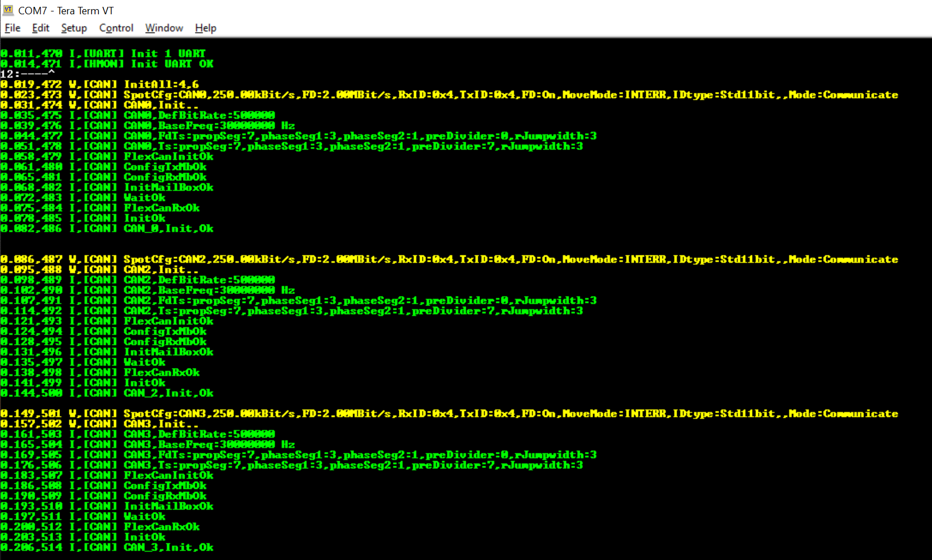Click the white "12:----^" marker line
The height and width of the screenshot is (560, 932).
[27, 74]
